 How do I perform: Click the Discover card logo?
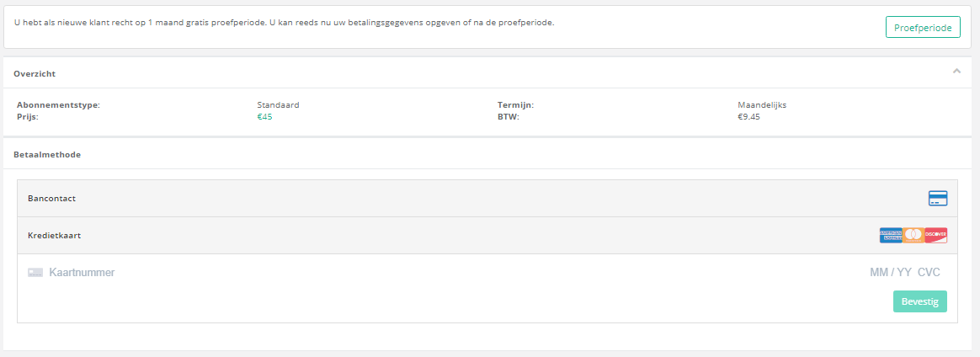(936, 236)
